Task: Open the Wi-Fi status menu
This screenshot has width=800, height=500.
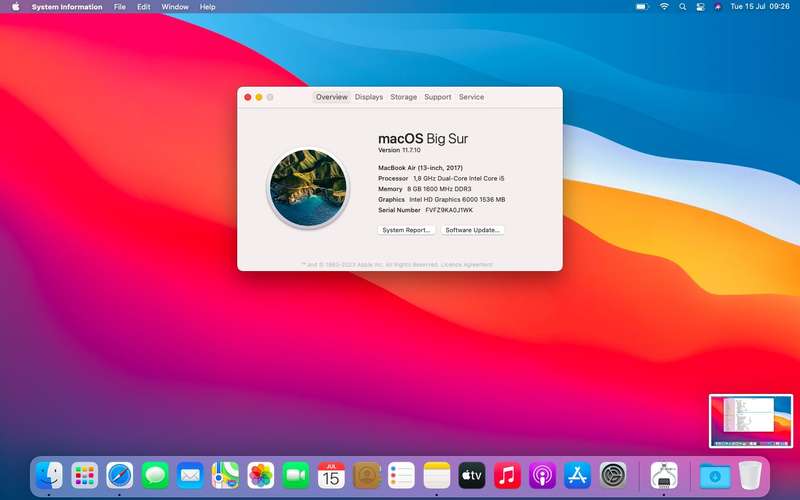Action: (664, 7)
